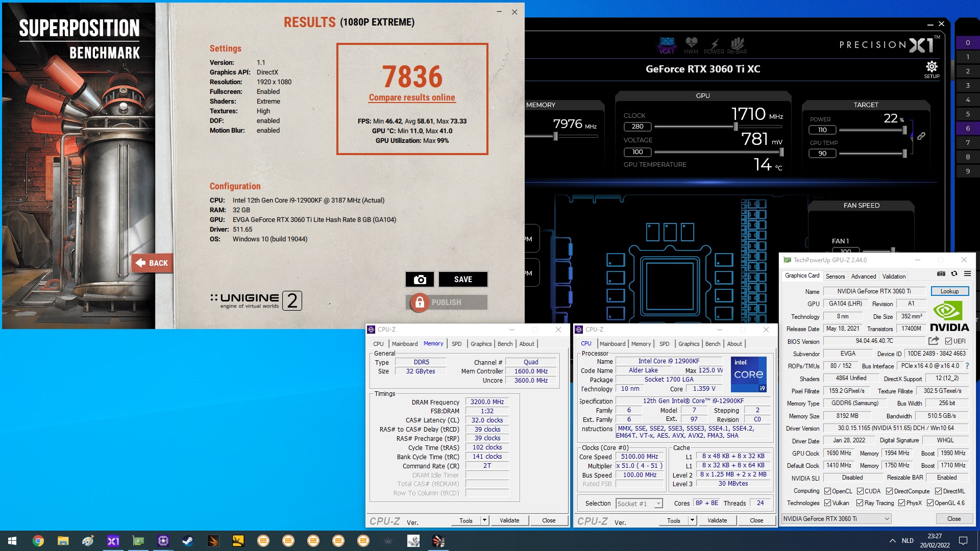The image size is (980, 551).
Task: Switch to CPU-Z taskbar icon
Action: (x=163, y=541)
